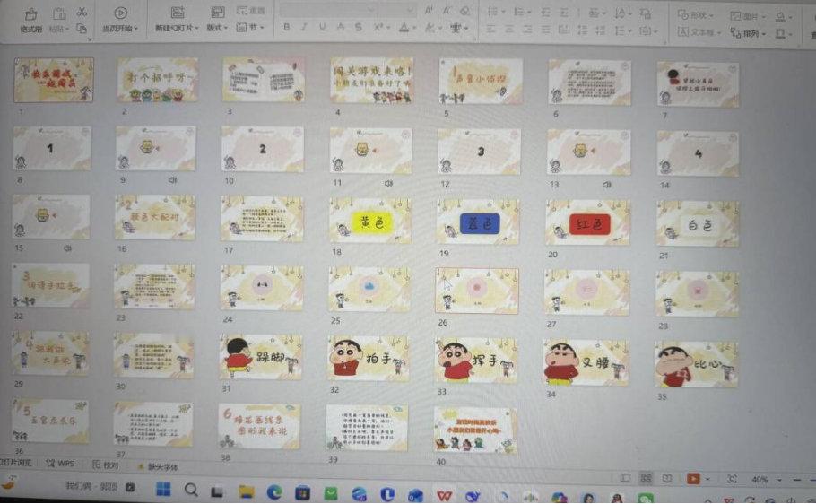Toggle Underline formatting
This screenshot has width=816, height=504.
tap(323, 27)
